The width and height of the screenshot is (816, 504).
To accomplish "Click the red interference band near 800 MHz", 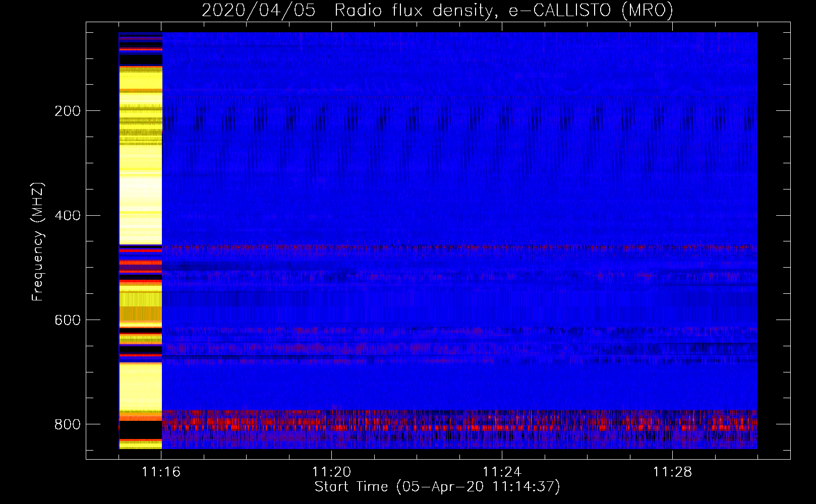I will pyautogui.click(x=459, y=420).
